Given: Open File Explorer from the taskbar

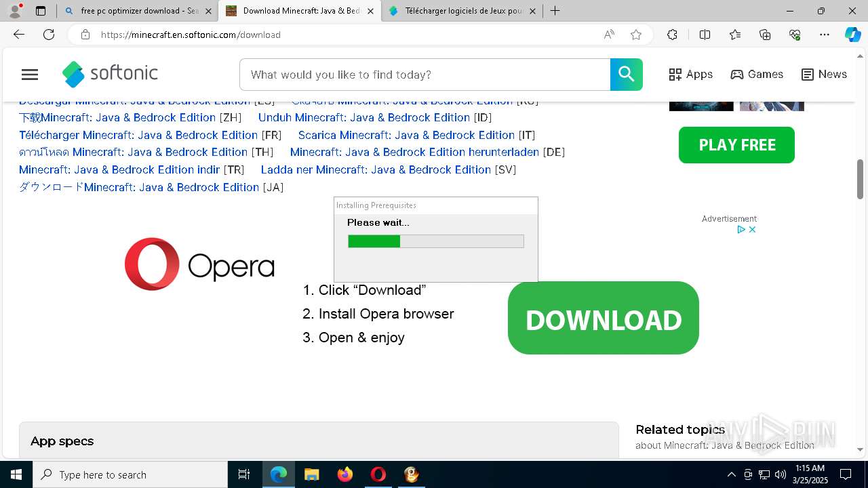Looking at the screenshot, I should click(x=311, y=474).
